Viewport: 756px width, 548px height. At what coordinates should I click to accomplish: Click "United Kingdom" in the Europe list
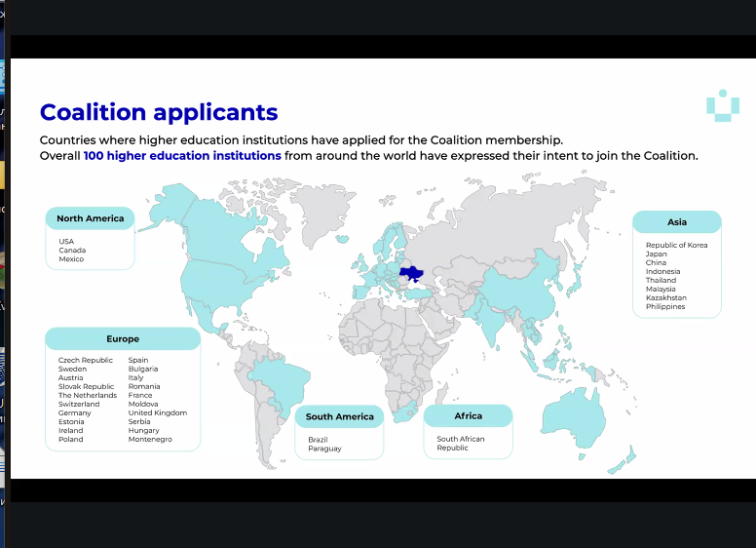point(157,412)
